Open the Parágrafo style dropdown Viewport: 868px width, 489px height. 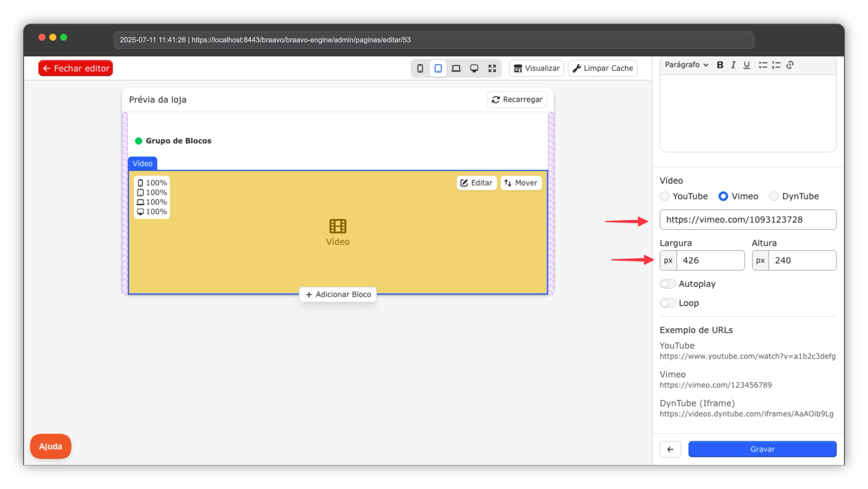click(686, 65)
